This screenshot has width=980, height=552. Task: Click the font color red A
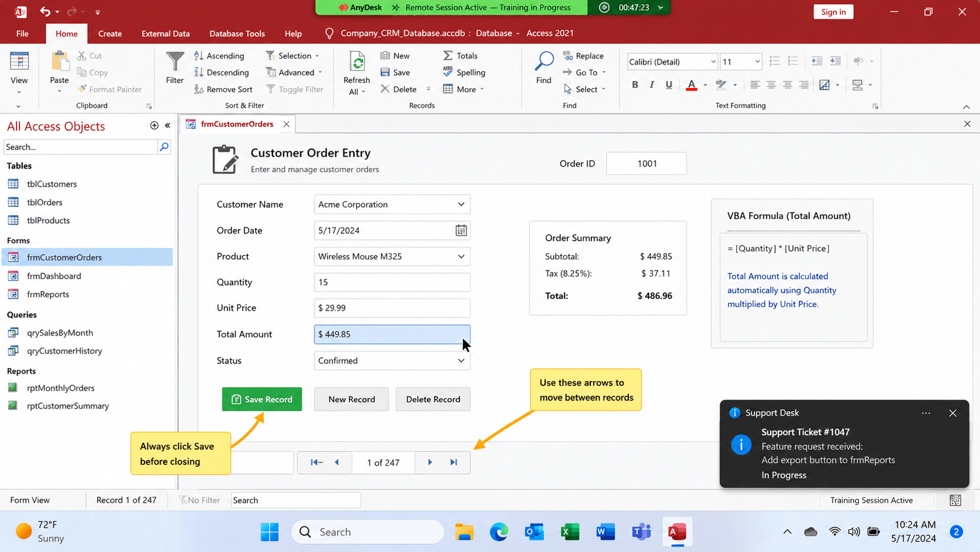[692, 85]
